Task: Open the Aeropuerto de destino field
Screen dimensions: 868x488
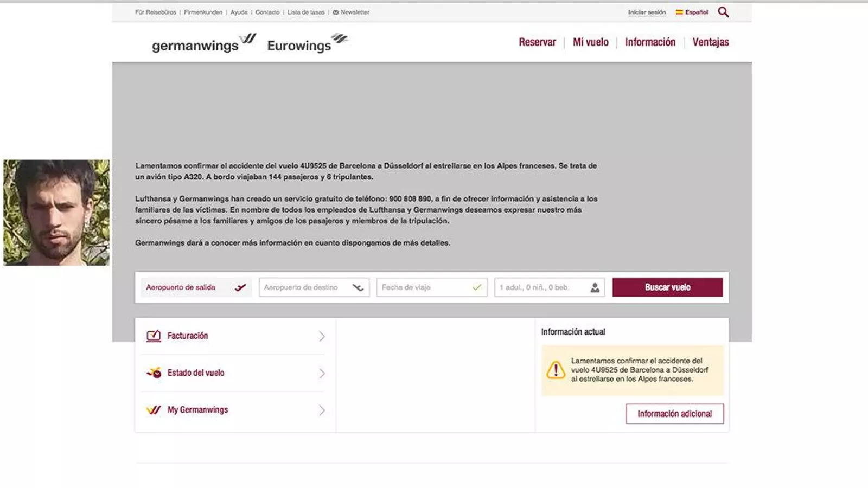Action: tap(314, 287)
